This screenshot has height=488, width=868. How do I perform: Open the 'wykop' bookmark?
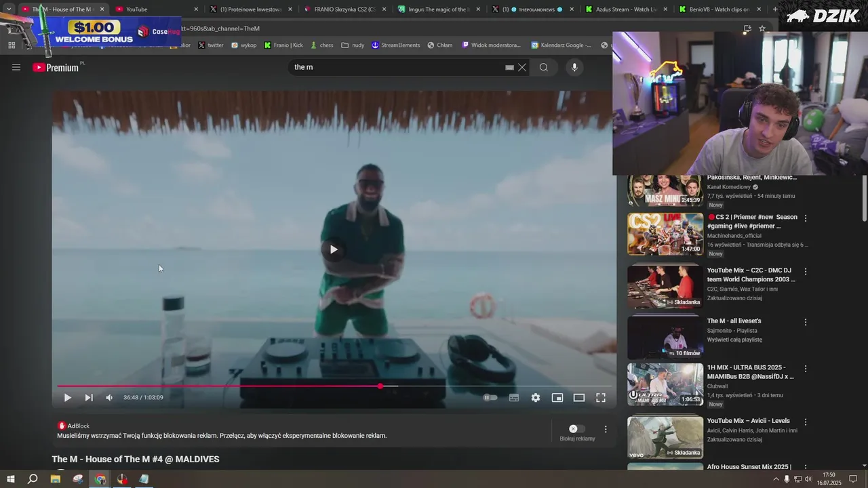point(244,45)
